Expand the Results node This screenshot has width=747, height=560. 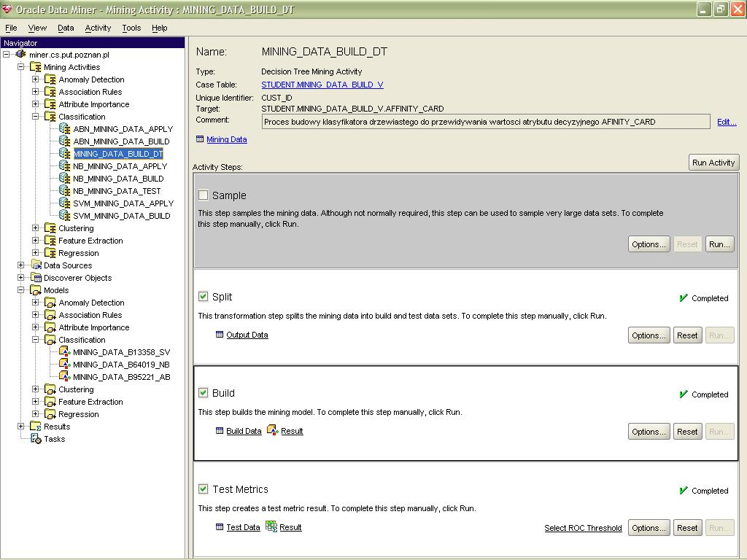click(x=21, y=426)
